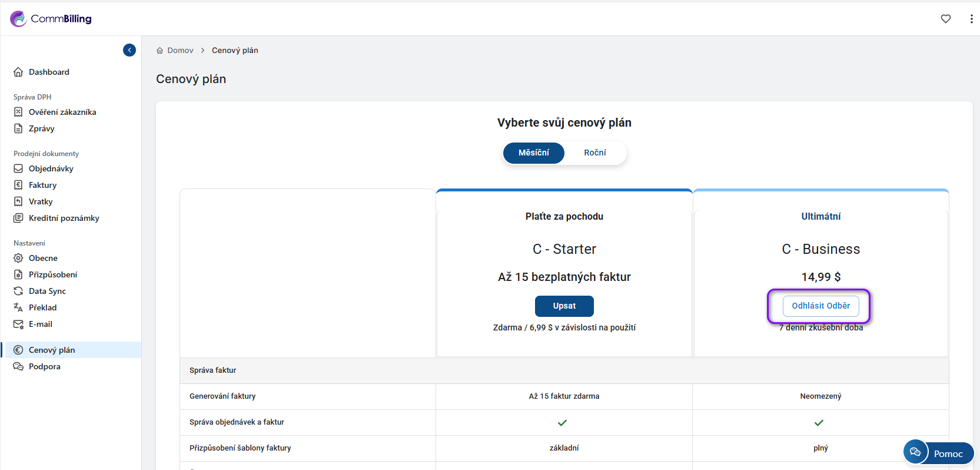Image resolution: width=980 pixels, height=470 pixels.
Task: Click the Faktury invoice icon
Action: click(x=18, y=185)
